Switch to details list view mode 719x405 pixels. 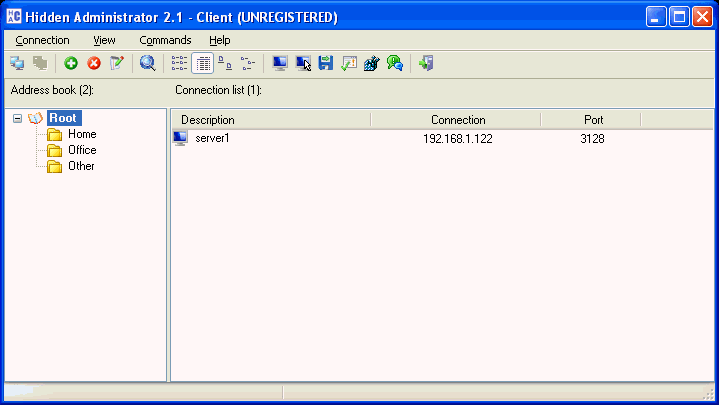pos(202,64)
